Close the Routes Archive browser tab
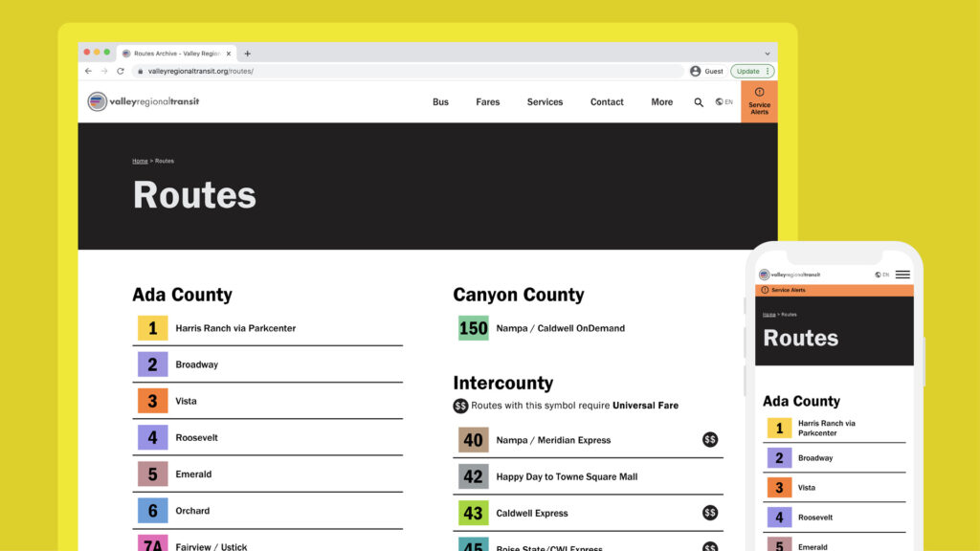Screen dimensions: 980x551 (x=229, y=54)
